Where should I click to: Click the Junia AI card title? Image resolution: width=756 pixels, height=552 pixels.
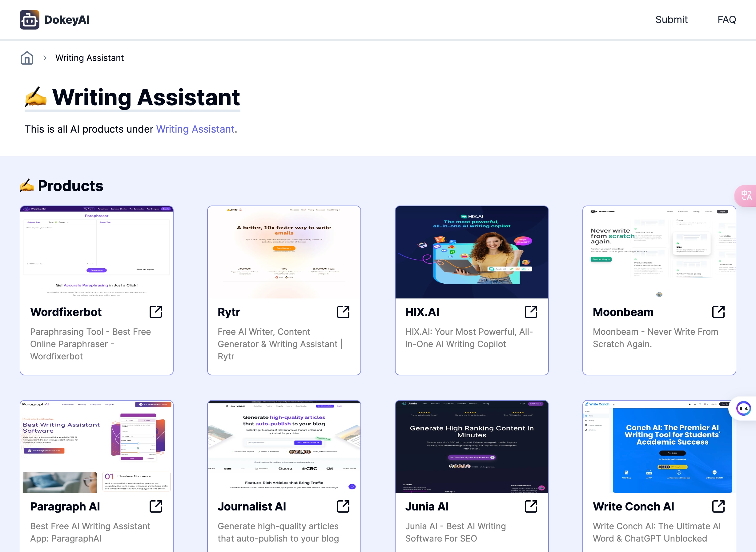click(x=427, y=506)
